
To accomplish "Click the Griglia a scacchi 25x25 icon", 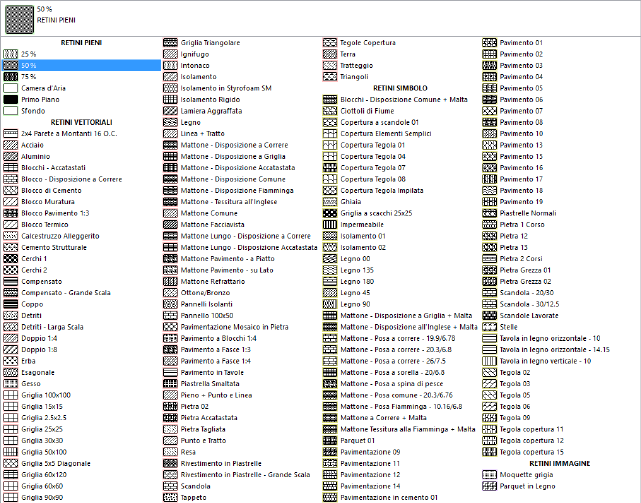I will [x=329, y=213].
